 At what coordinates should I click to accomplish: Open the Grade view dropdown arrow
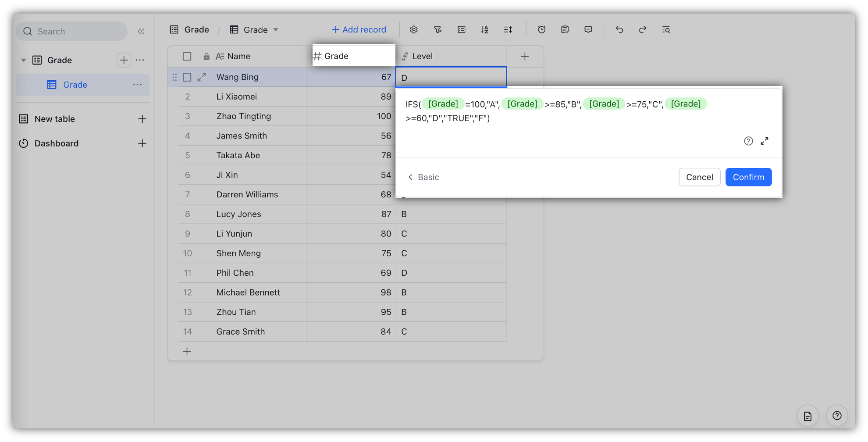(x=276, y=30)
